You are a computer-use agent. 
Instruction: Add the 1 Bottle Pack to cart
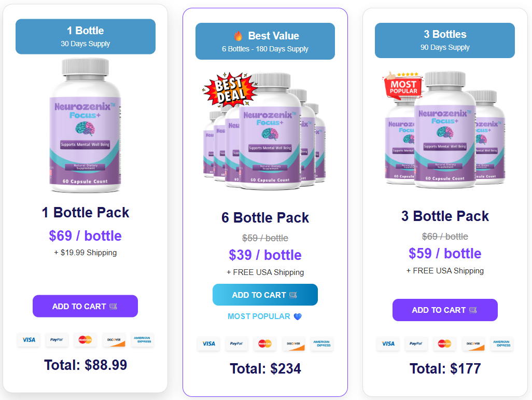85,306
